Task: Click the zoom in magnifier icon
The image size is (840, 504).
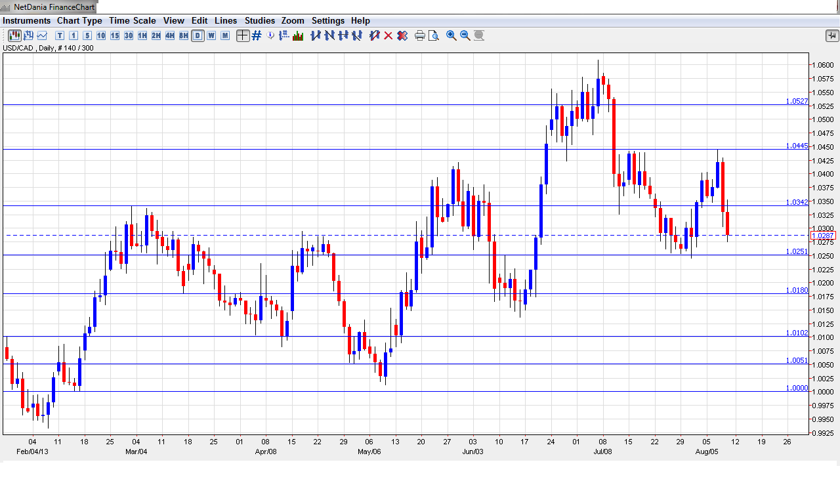Action: tap(451, 35)
